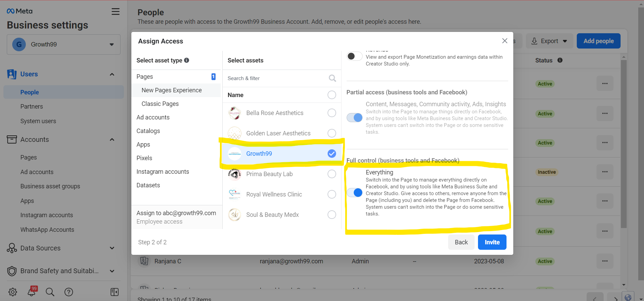
Task: Click the Data Sources icon
Action: click(x=12, y=248)
